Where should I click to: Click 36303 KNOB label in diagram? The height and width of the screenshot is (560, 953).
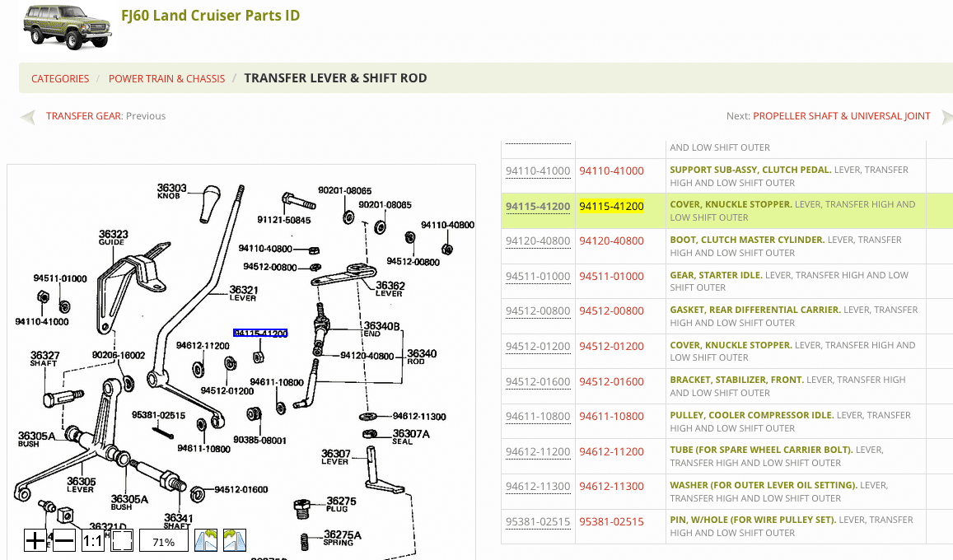click(171, 191)
